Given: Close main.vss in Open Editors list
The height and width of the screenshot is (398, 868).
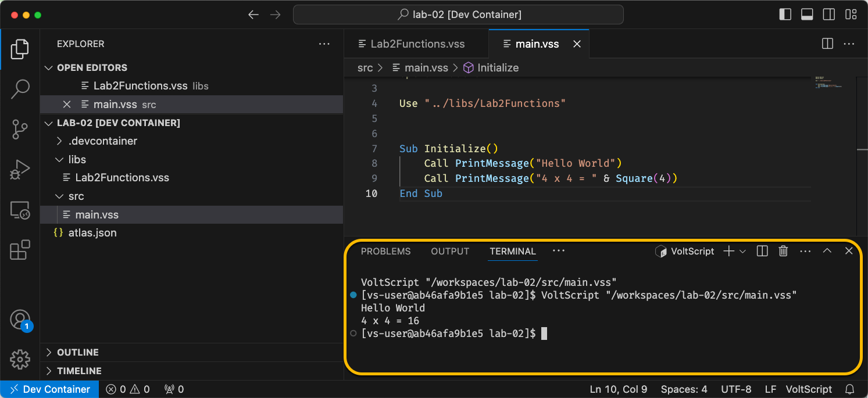Looking at the screenshot, I should click(x=67, y=105).
